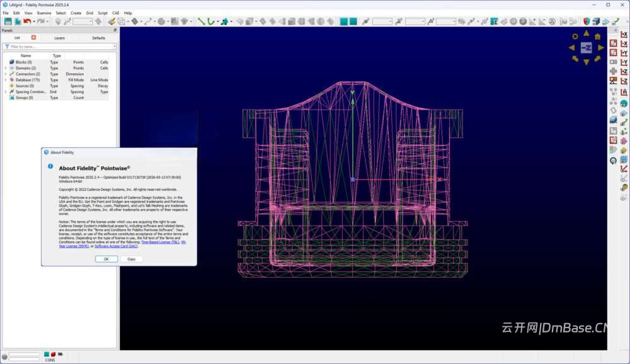Select the Sources (0) list row
Image resolution: width=630 pixels, height=364 pixels.
click(x=59, y=86)
